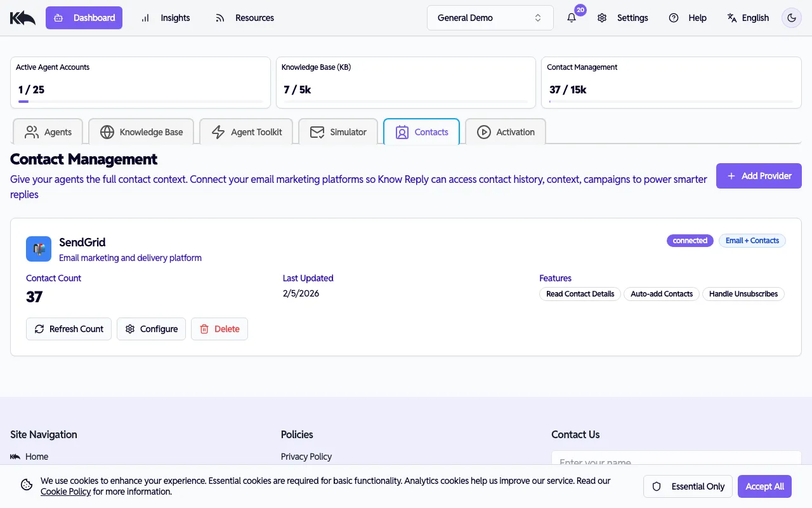Click the Simulator envelope icon

pos(317,132)
